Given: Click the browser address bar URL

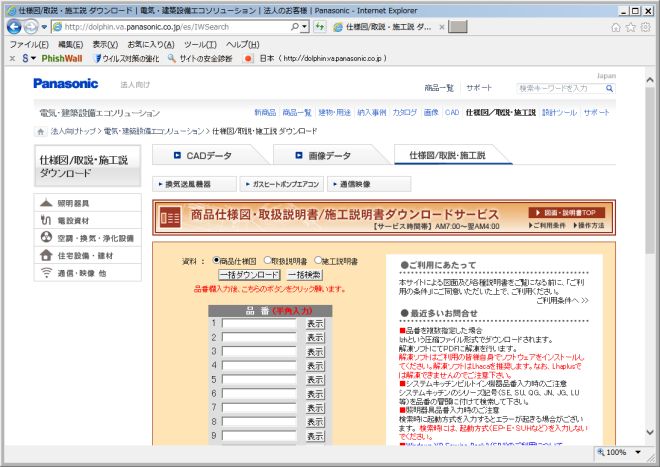Looking at the screenshot, I should [147, 27].
